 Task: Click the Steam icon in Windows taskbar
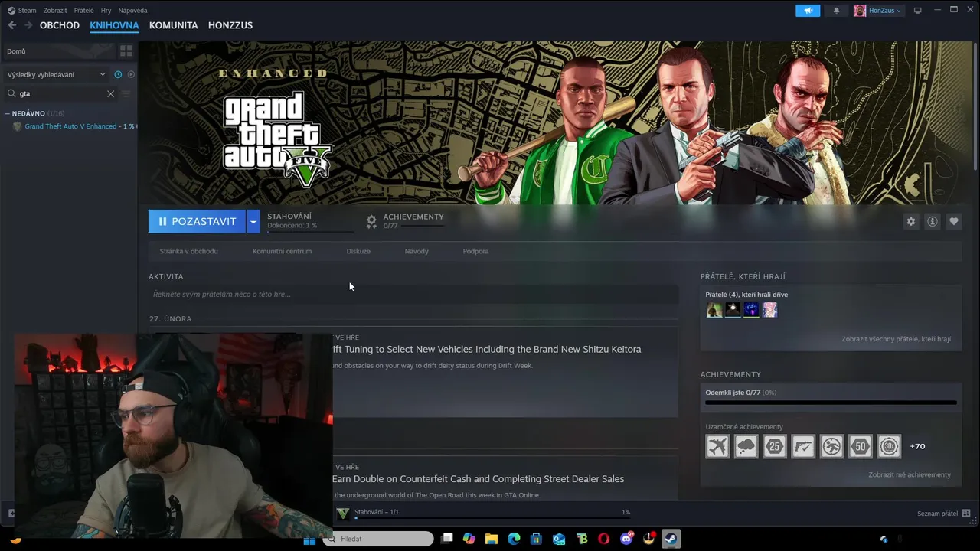click(x=671, y=539)
